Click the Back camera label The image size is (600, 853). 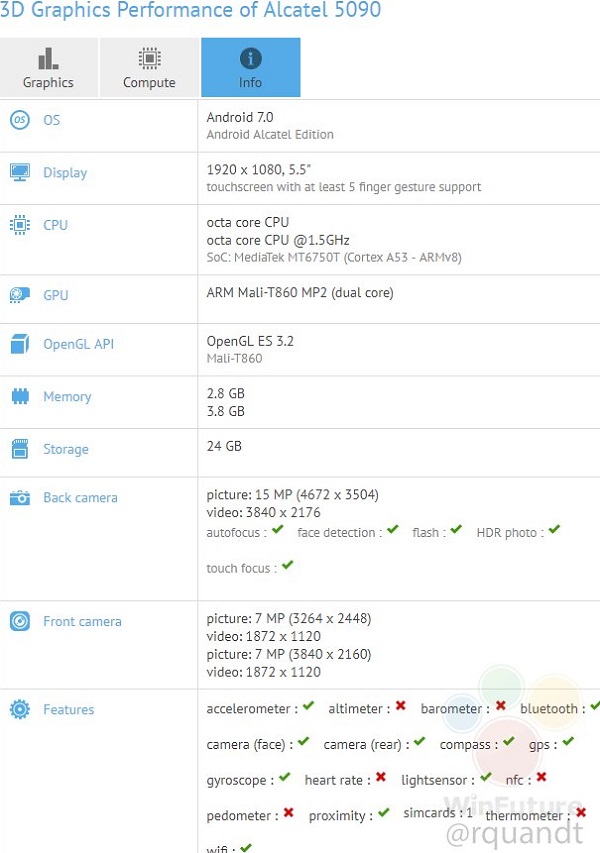80,497
